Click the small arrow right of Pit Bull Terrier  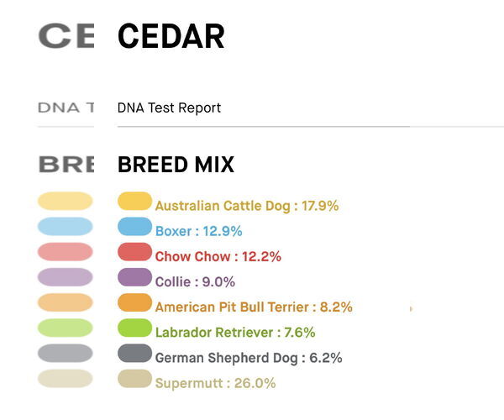click(411, 309)
